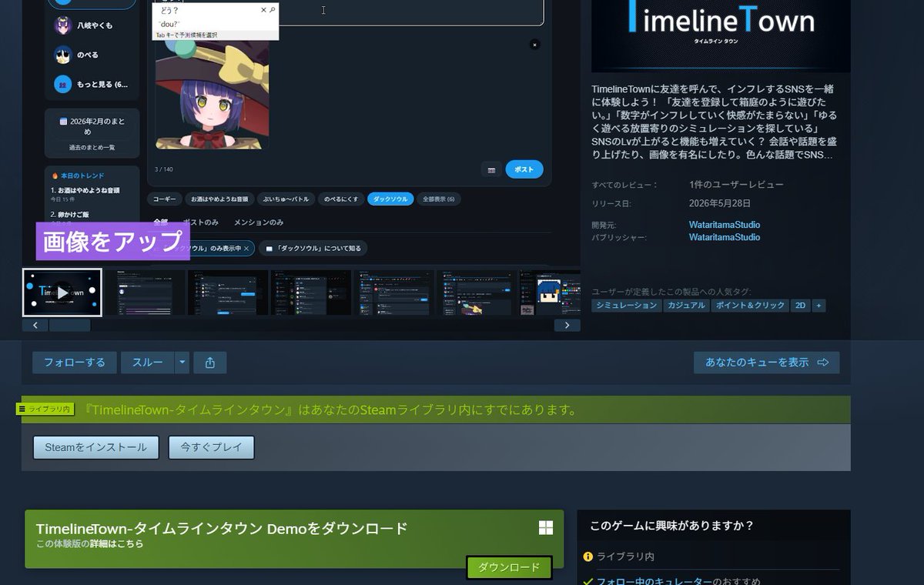This screenshot has height=585, width=924.
Task: Click the flame icon by 本日のトレンド
Action: (x=55, y=175)
